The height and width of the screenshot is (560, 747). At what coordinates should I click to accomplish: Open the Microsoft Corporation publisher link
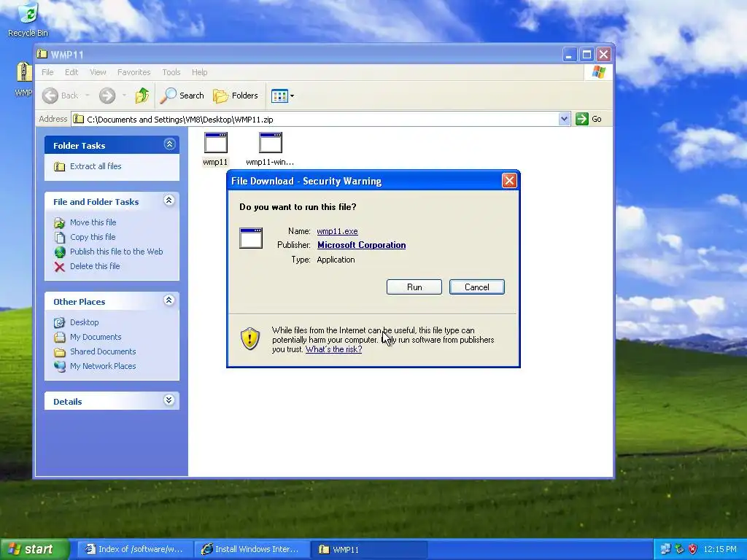[362, 245]
